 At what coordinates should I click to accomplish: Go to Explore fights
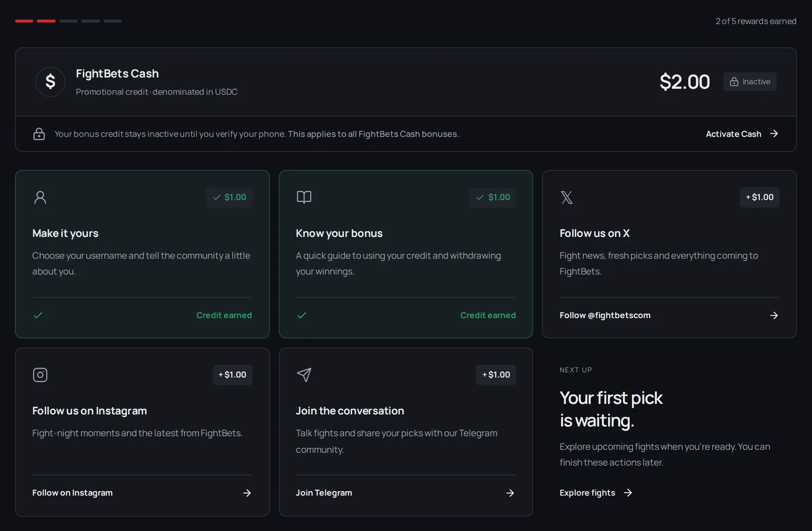[x=596, y=492]
